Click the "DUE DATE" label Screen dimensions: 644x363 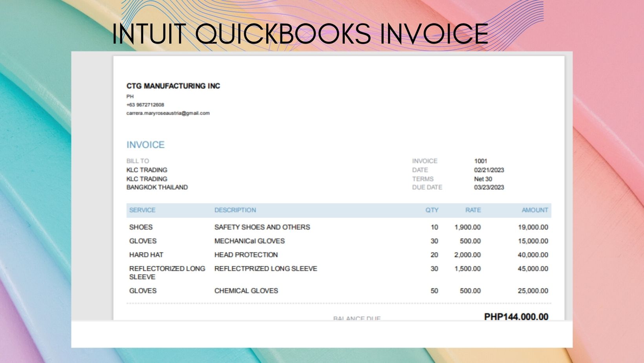pyautogui.click(x=427, y=187)
